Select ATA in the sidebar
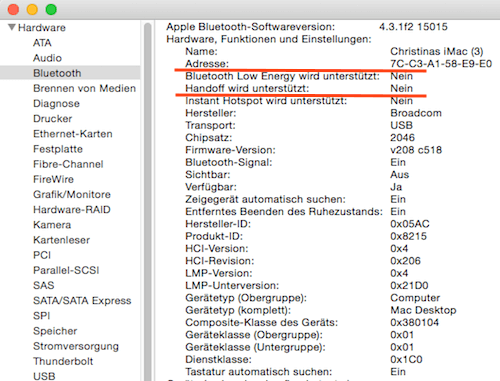Image resolution: width=500 pixels, height=381 pixels. coord(42,43)
